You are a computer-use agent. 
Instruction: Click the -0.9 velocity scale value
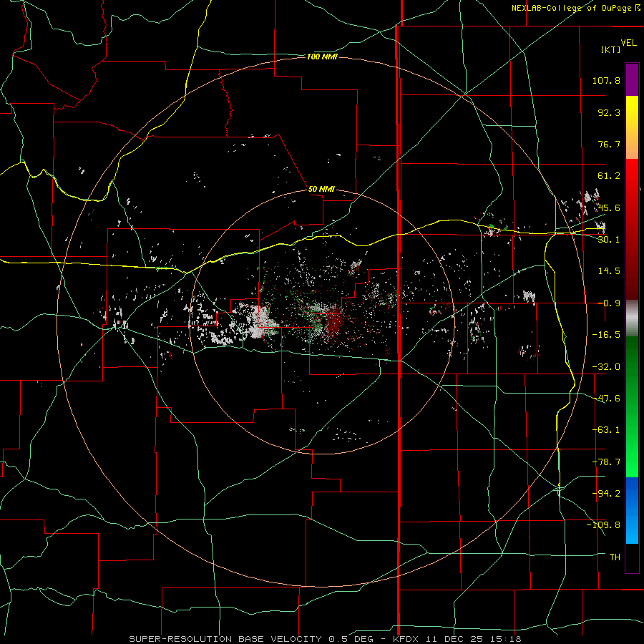609,303
